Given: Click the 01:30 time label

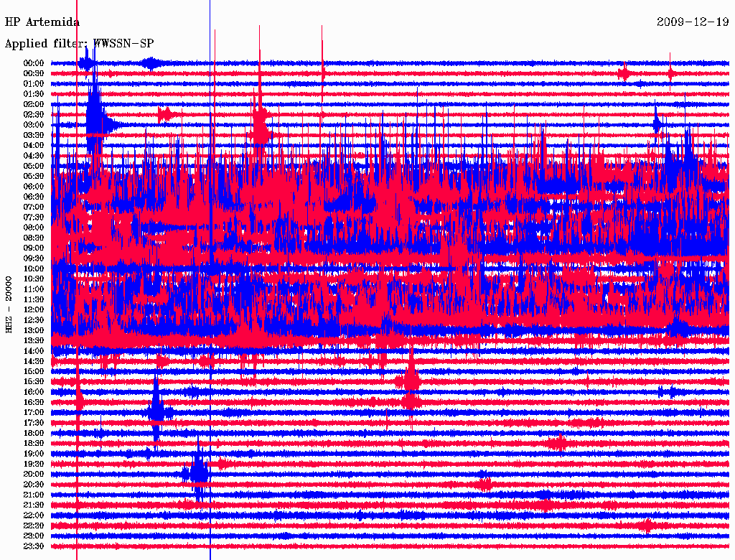Looking at the screenshot, I should [x=34, y=94].
